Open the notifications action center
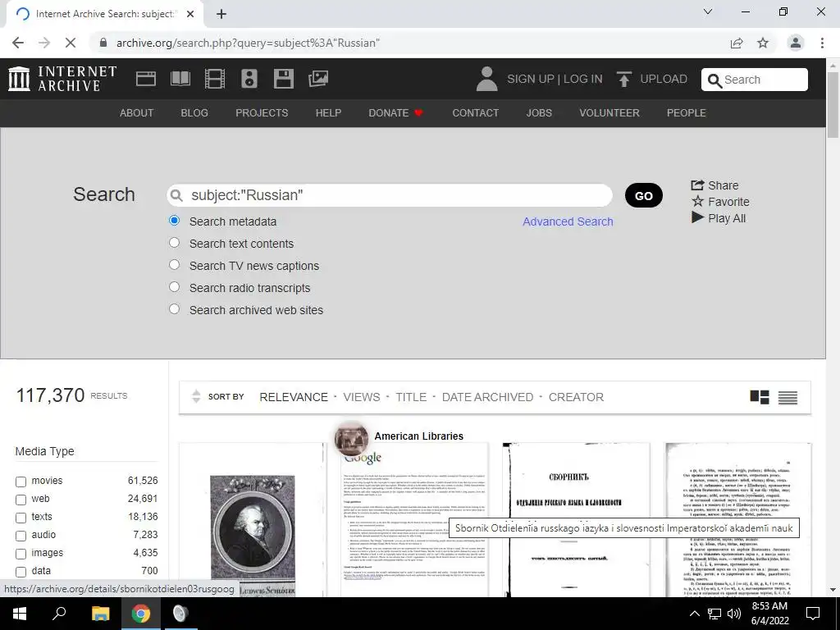The height and width of the screenshot is (630, 840). coord(813,614)
